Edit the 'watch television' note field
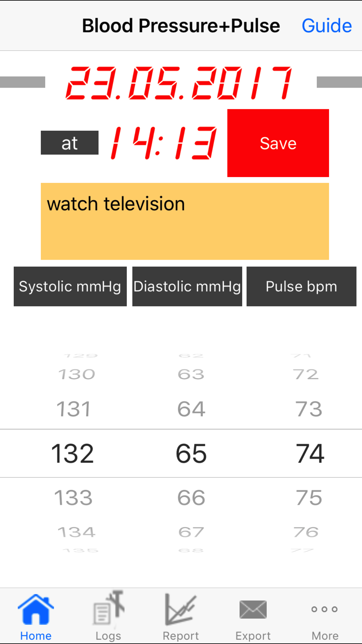 click(x=185, y=221)
